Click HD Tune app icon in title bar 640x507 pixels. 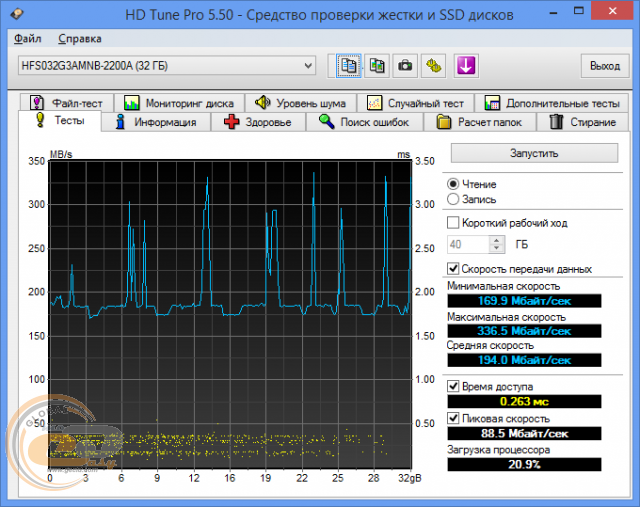click(17, 14)
